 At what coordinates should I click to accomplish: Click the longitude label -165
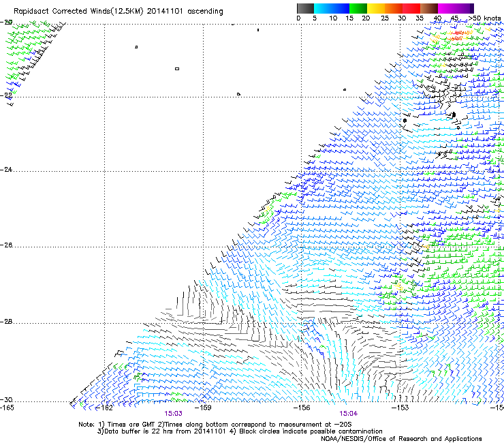click(7, 408)
